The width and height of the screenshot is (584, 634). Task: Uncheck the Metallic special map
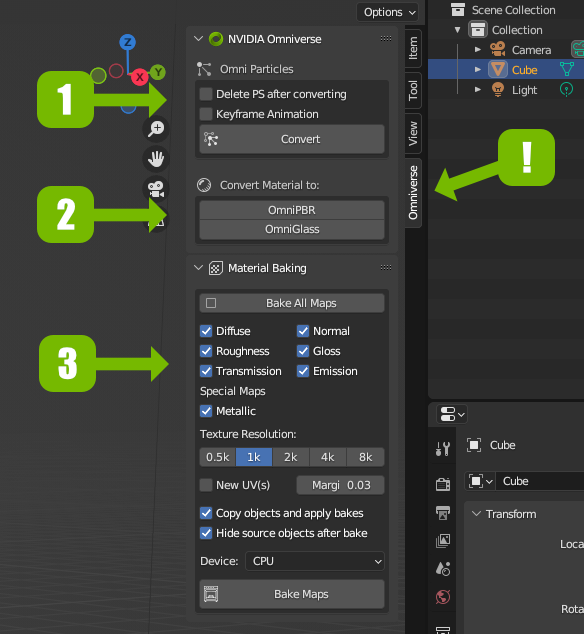pyautogui.click(x=206, y=411)
